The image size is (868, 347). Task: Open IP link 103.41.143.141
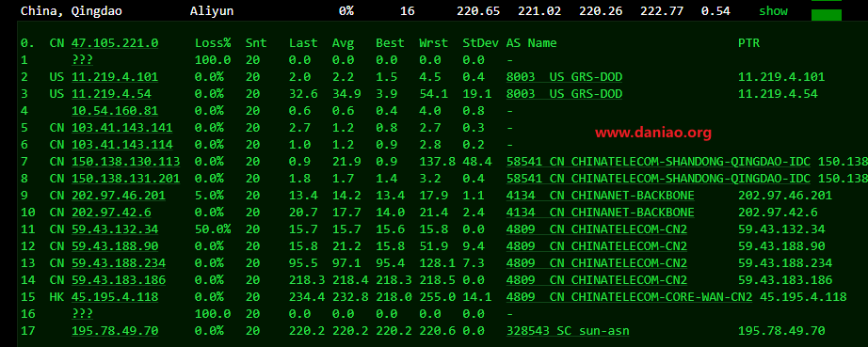pyautogui.click(x=122, y=128)
